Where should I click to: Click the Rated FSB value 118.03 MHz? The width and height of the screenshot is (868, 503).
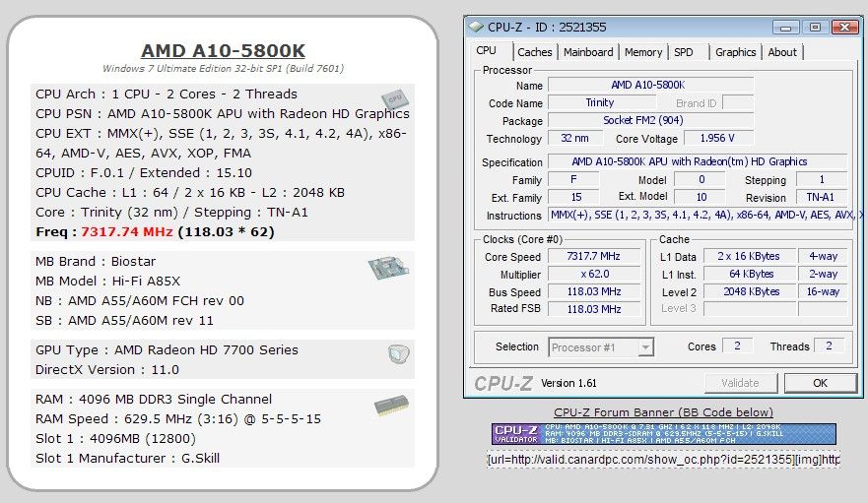click(593, 309)
